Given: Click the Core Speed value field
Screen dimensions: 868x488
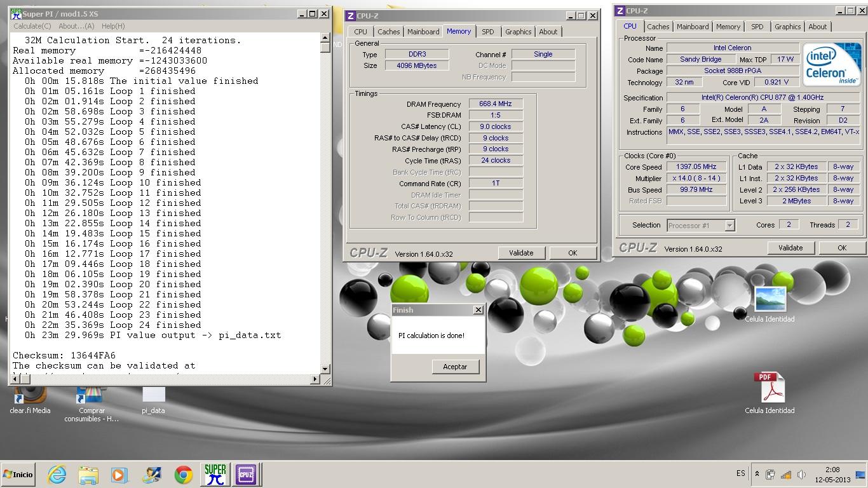Looking at the screenshot, I should tap(696, 166).
